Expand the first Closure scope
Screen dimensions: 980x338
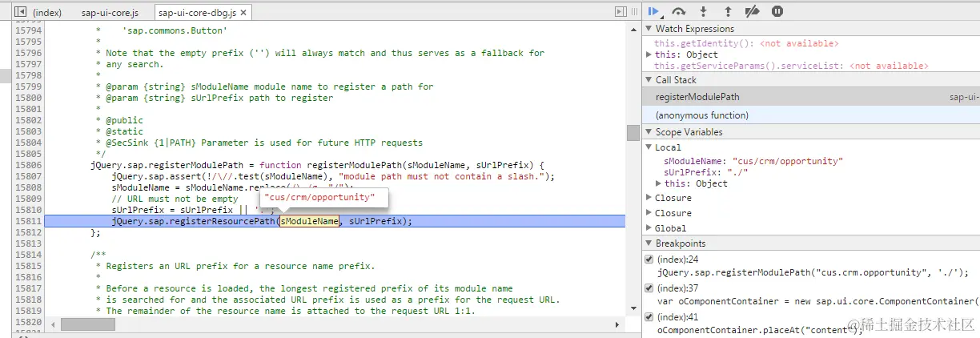click(x=649, y=198)
